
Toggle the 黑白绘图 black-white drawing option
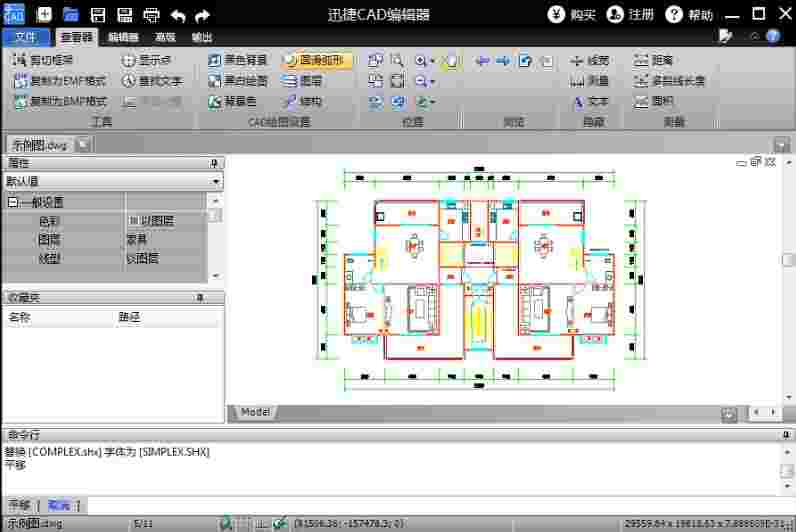[238, 81]
